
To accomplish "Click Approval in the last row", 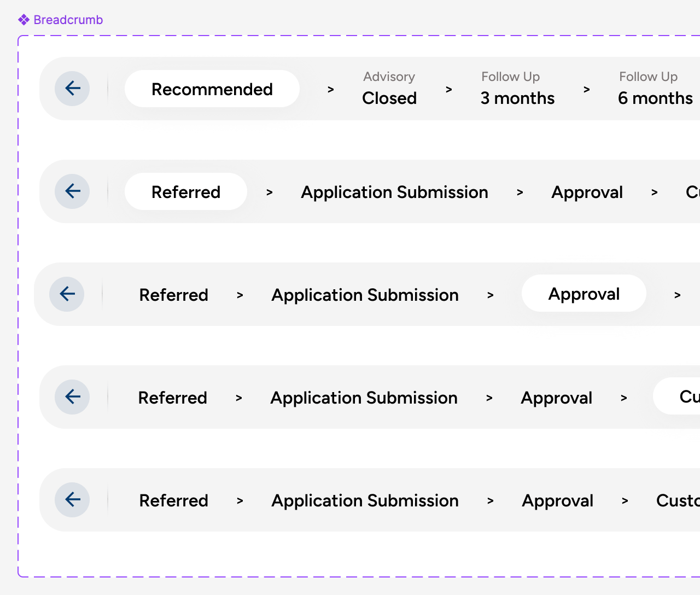I will coord(557,500).
